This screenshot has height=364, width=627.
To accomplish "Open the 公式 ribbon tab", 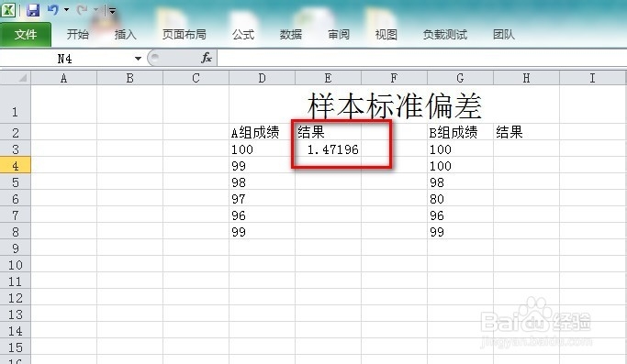I will pos(243,34).
